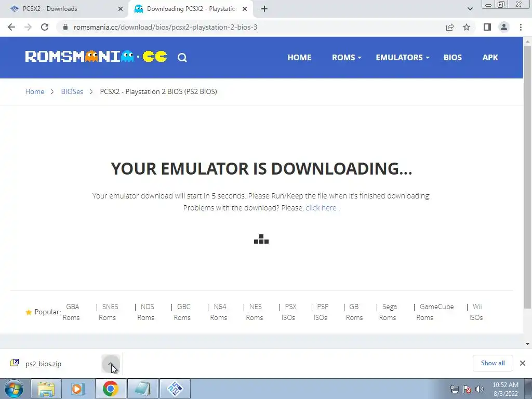
Task: Click the Action Center flag icon
Action: [467, 389]
